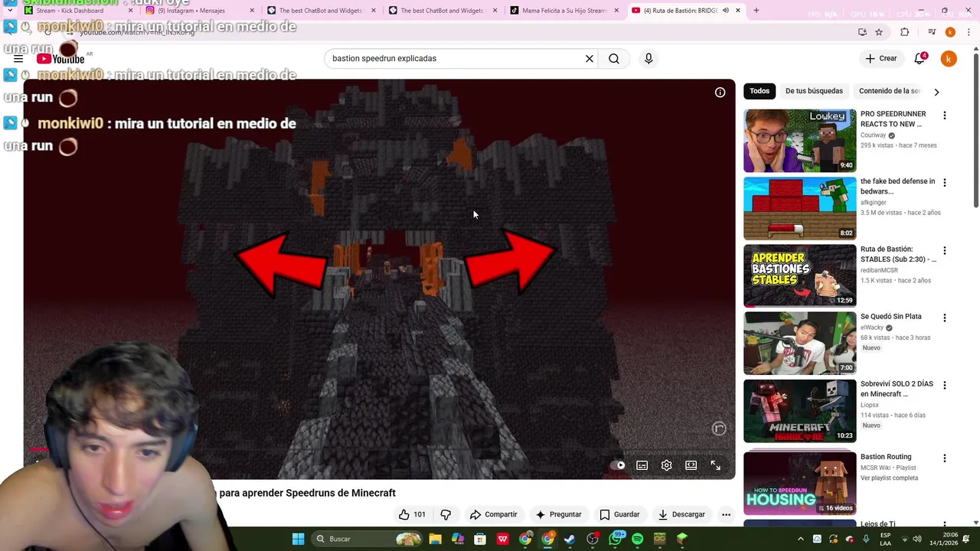Screen dimensions: 980x551
Task: Toggle subtitles in the video player
Action: click(x=642, y=465)
